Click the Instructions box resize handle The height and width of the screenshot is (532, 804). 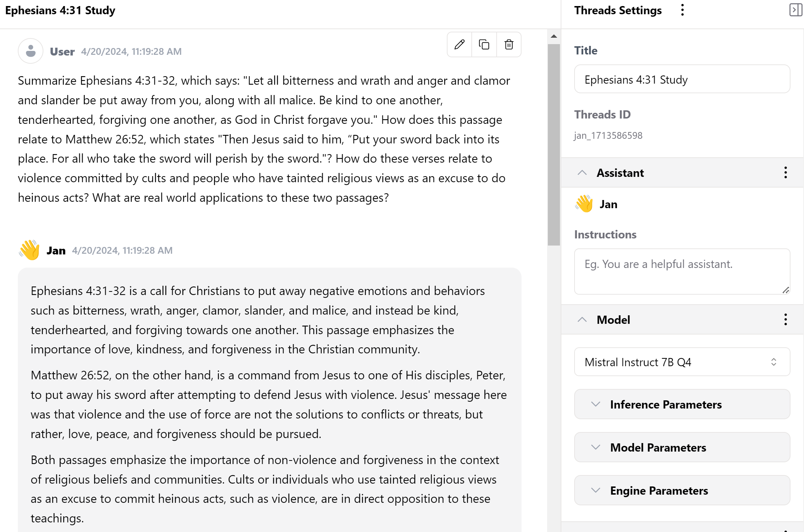pyautogui.click(x=786, y=290)
